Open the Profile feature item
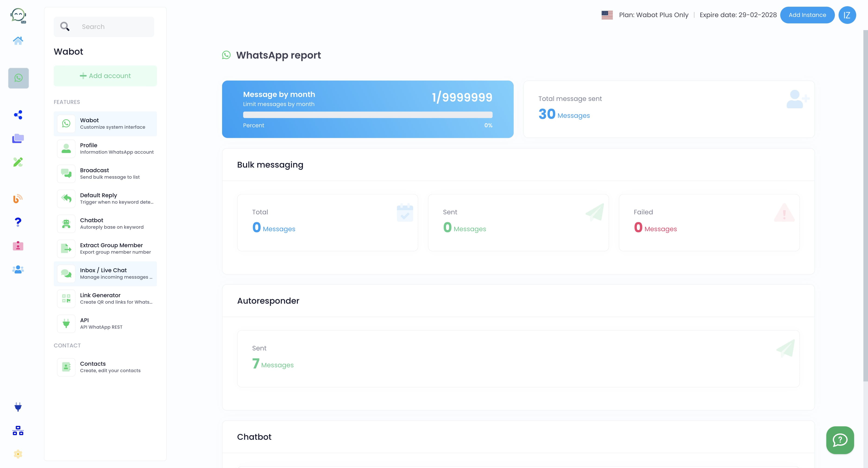This screenshot has height=468, width=868. (x=105, y=149)
